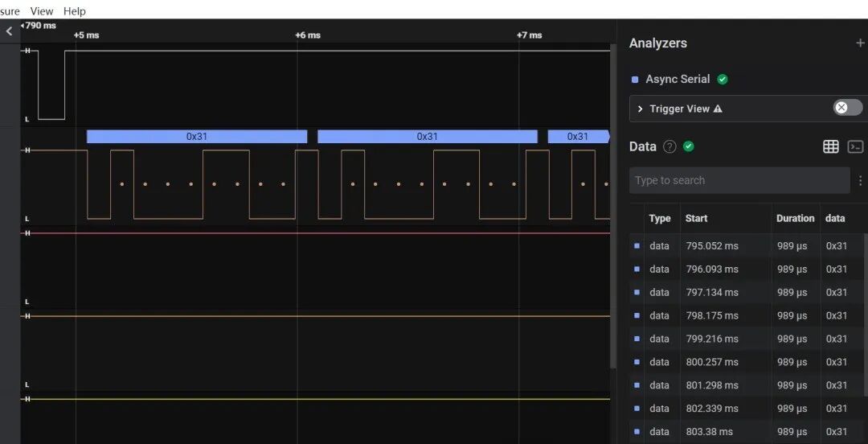Viewport: 868px width, 444px height.
Task: Open the View menu
Action: [42, 11]
